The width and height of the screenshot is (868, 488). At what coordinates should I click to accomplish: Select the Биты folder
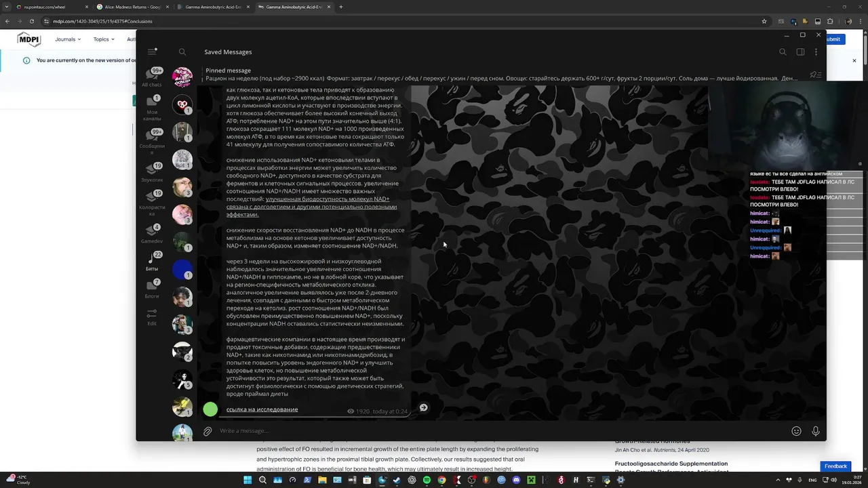[x=152, y=261]
